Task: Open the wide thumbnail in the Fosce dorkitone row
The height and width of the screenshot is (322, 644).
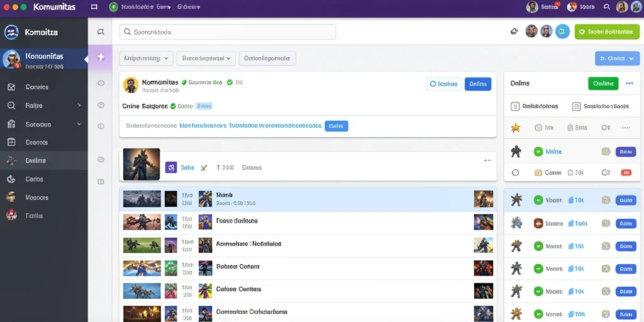Action: (x=142, y=222)
